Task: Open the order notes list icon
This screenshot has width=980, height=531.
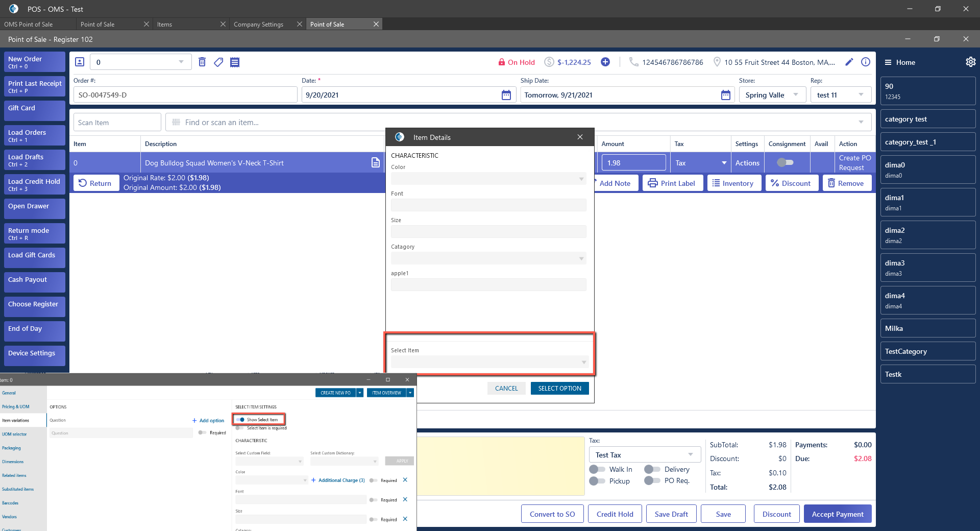Action: 235,62
